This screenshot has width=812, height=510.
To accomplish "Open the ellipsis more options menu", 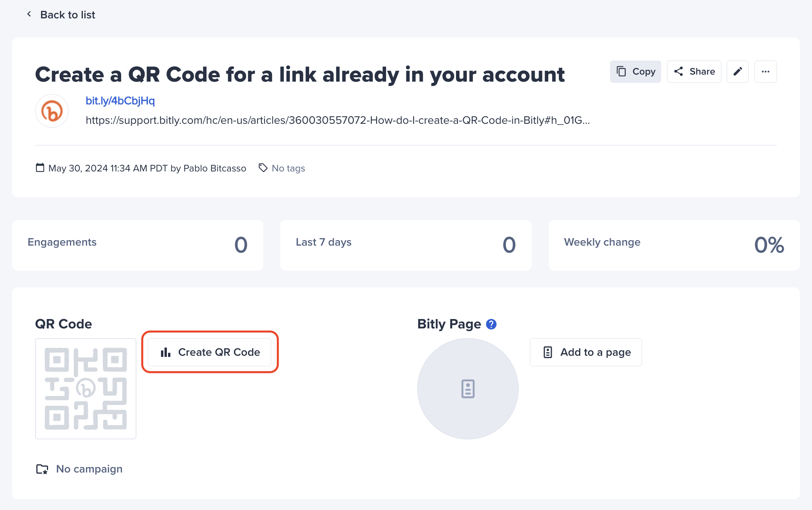I will tap(765, 71).
